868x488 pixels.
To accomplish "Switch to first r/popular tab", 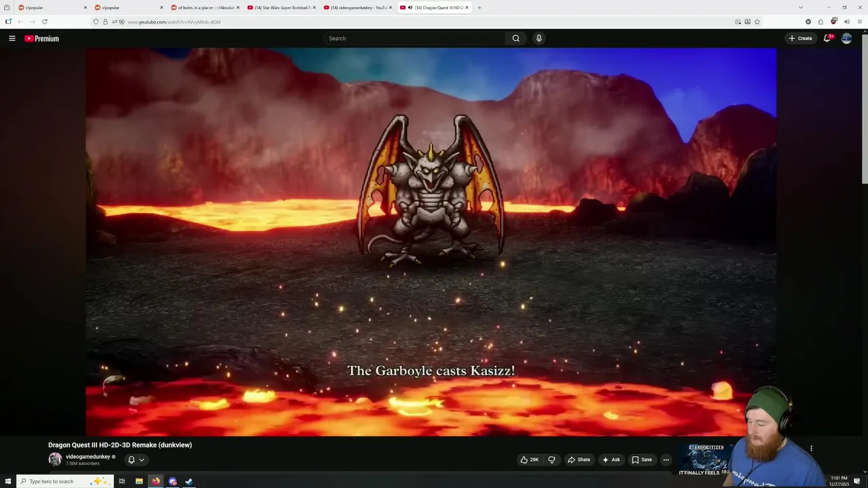I will pyautogui.click(x=52, y=7).
